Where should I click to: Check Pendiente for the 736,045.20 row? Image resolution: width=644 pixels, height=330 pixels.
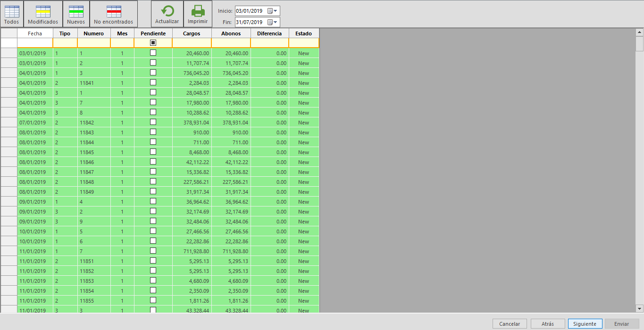click(x=153, y=73)
